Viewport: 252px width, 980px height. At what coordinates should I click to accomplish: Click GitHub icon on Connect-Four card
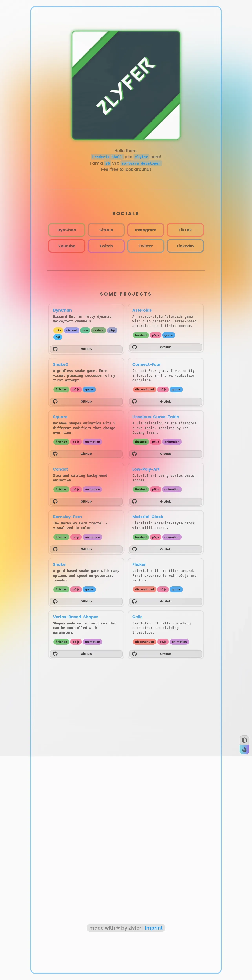[135, 401]
